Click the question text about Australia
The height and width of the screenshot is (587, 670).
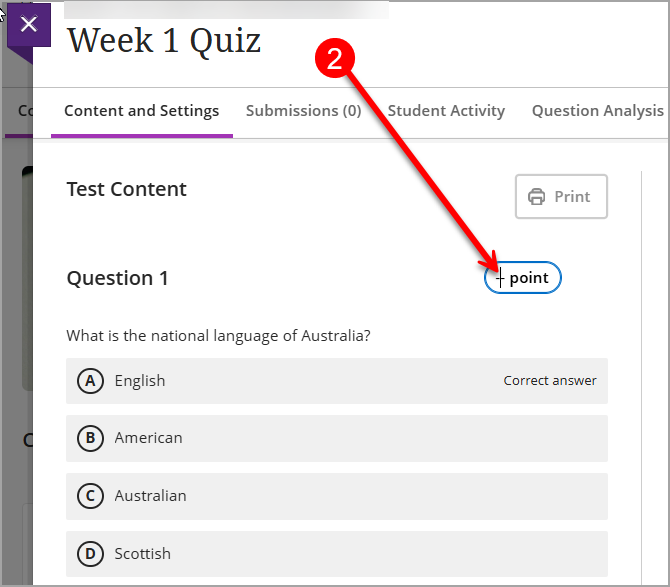[x=218, y=336]
